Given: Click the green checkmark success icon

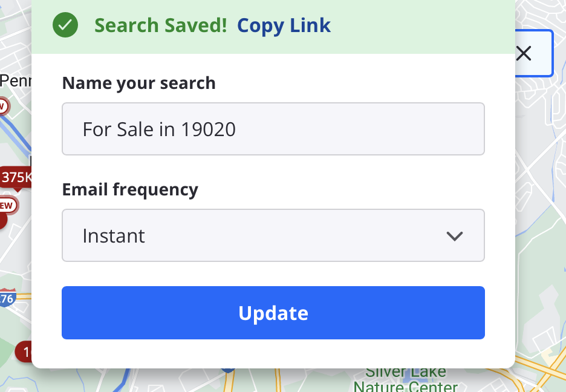Looking at the screenshot, I should [x=65, y=25].
